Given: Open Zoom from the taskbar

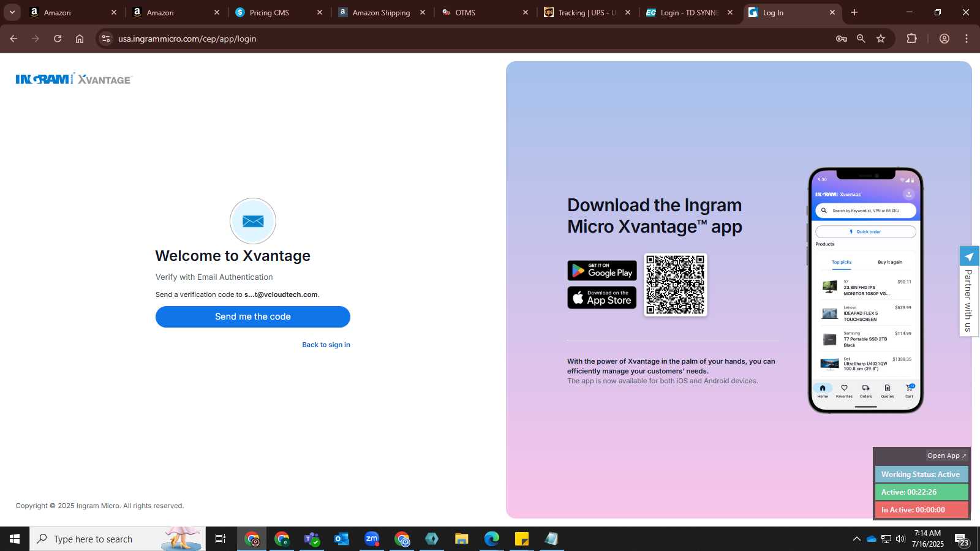Looking at the screenshot, I should coord(372,539).
